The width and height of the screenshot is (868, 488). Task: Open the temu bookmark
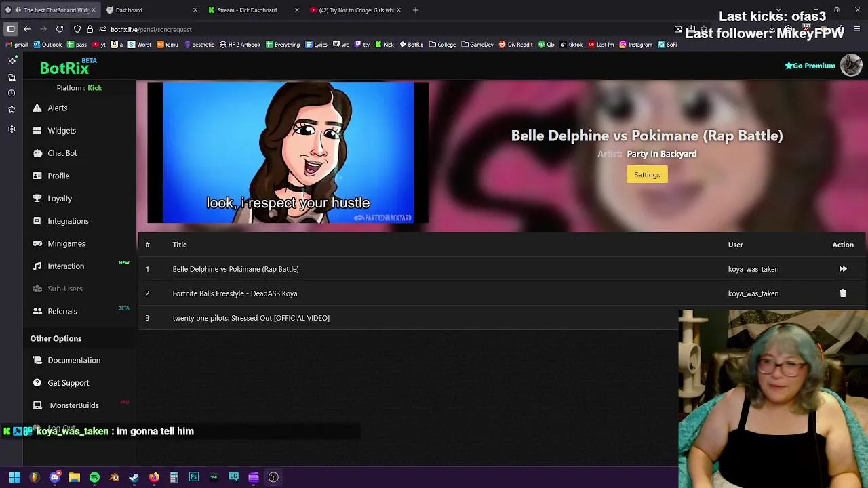(x=167, y=45)
